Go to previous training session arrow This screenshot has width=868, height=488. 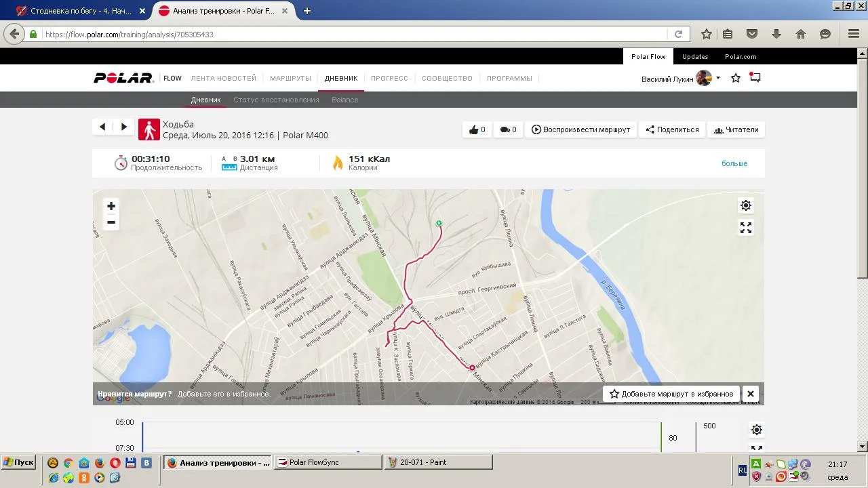click(102, 127)
